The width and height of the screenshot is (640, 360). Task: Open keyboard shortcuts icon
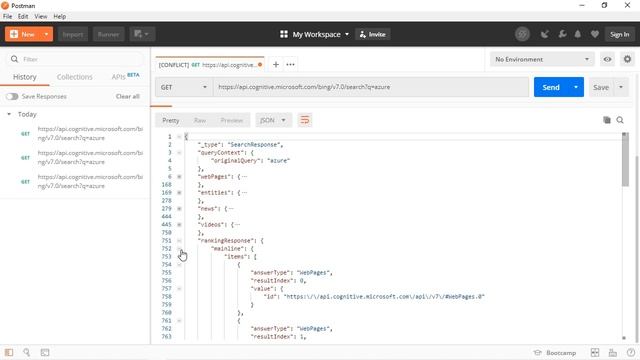tap(613, 353)
